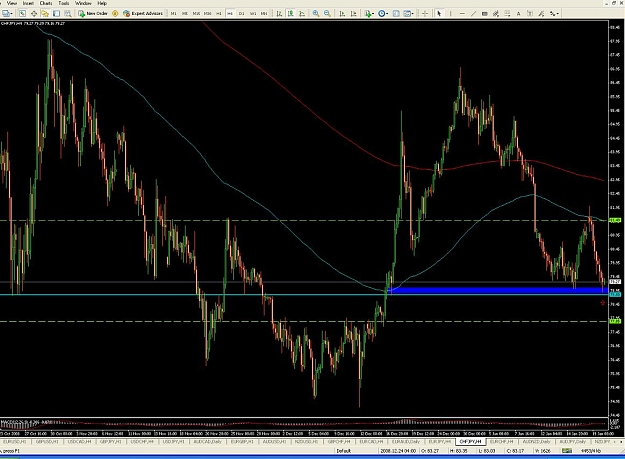This screenshot has width=625, height=459.
Task: Switch to the EURGBP,H1 chart tab
Action: pyautogui.click(x=243, y=442)
